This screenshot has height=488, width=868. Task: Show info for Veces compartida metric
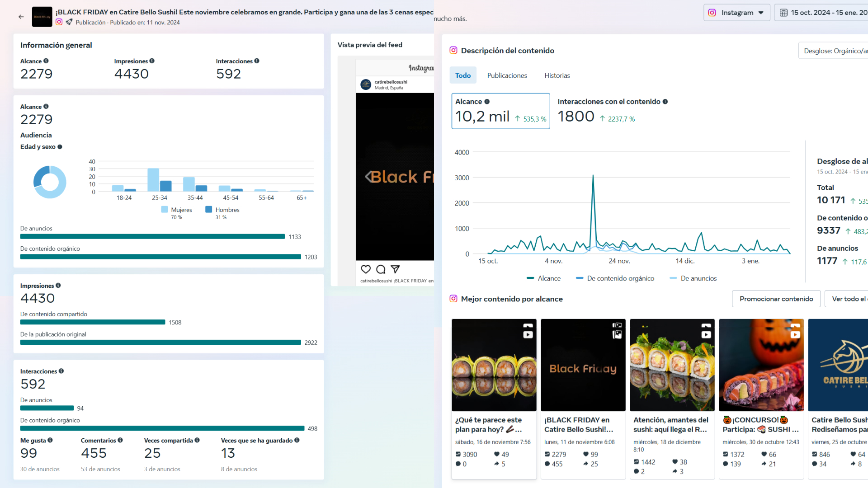tap(197, 440)
